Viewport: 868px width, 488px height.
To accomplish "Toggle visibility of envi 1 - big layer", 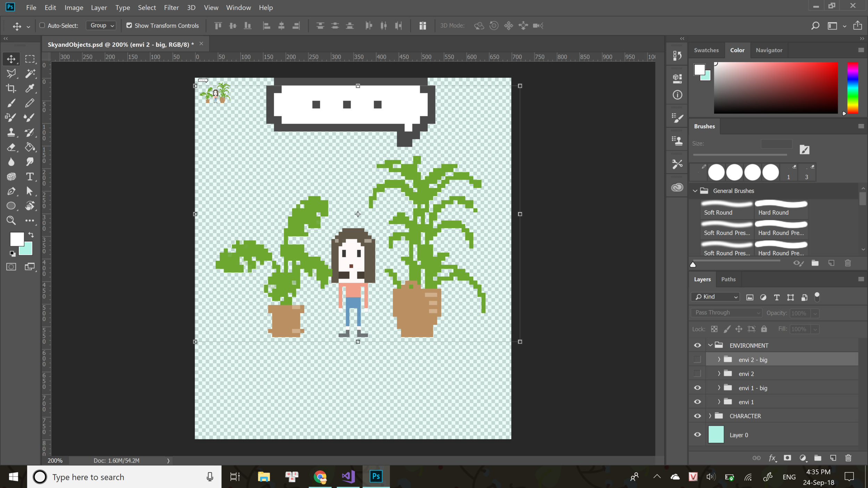I will [698, 388].
